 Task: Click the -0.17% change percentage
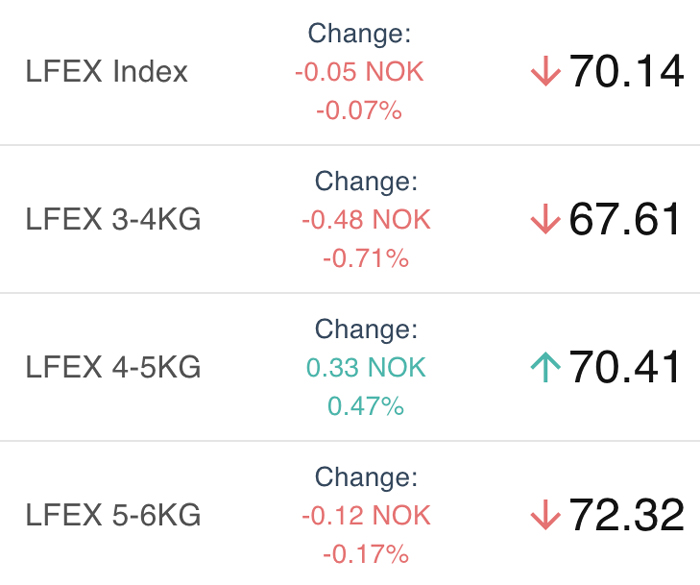pyautogui.click(x=366, y=554)
